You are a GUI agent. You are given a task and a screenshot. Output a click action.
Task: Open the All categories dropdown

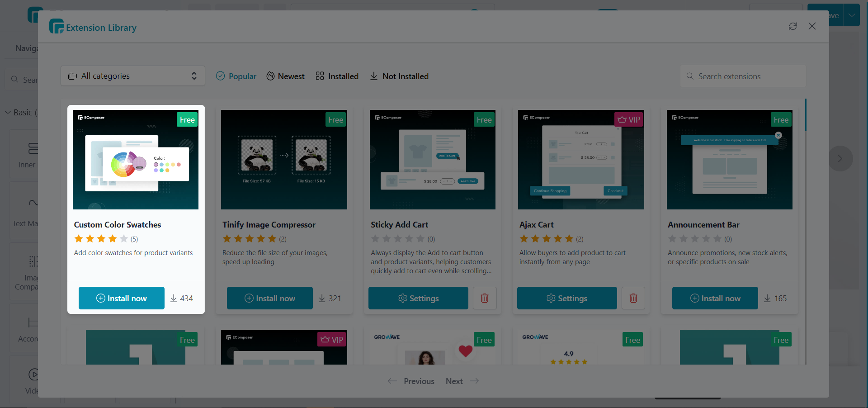[133, 76]
